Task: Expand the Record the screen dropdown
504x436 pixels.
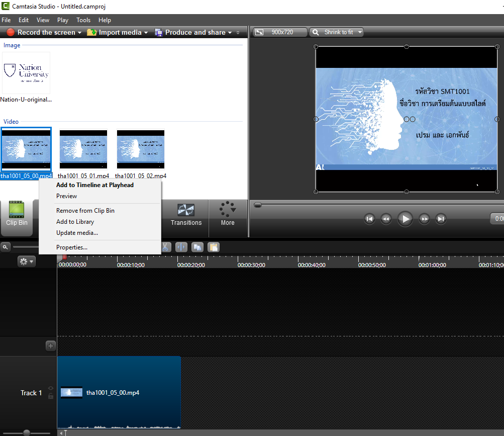Action: coord(79,32)
